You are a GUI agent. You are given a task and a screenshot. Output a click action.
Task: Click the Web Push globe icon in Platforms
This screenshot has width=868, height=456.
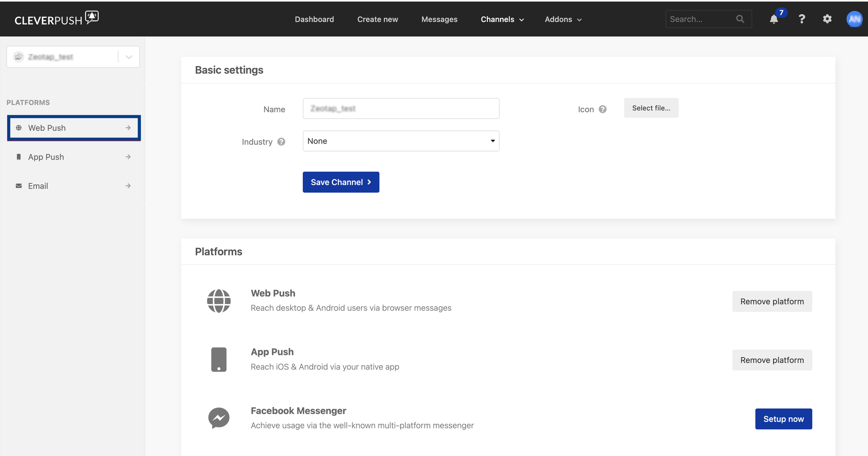[x=219, y=301]
